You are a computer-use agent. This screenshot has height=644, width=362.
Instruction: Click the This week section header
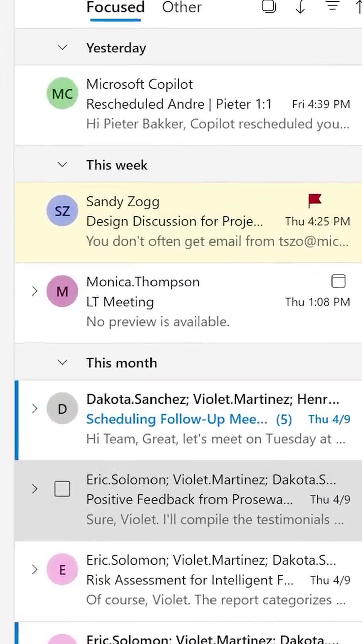click(117, 165)
